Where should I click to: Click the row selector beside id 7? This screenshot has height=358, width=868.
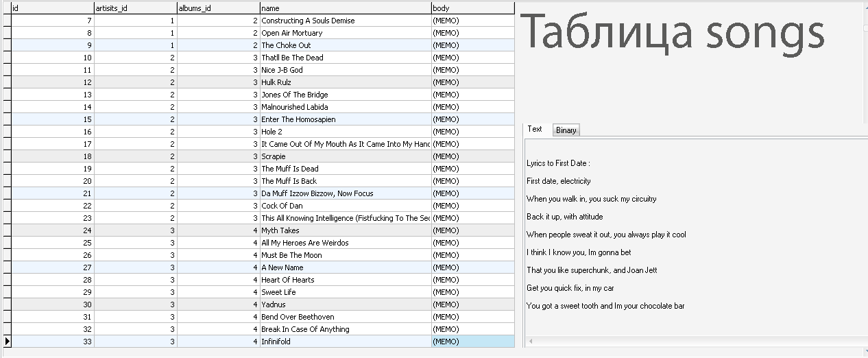(x=7, y=21)
